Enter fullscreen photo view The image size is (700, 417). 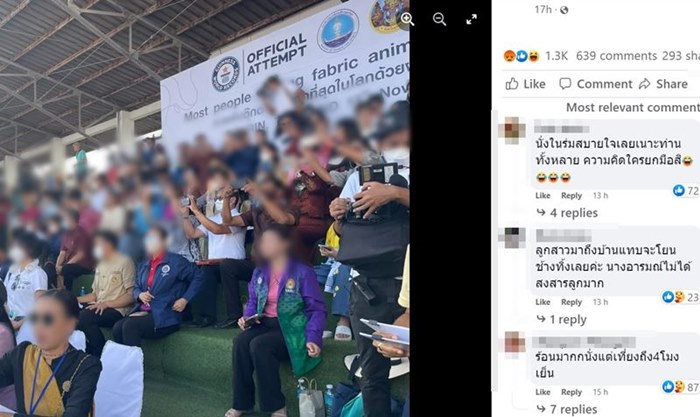pos(471,19)
